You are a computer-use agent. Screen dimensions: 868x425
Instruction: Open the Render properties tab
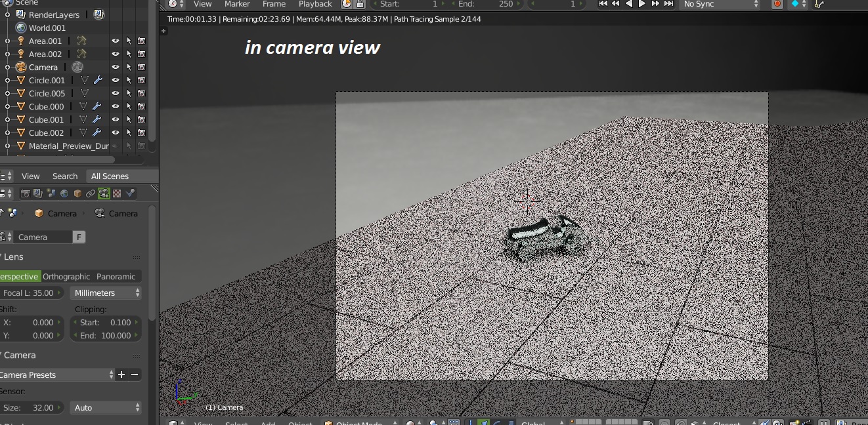25,193
